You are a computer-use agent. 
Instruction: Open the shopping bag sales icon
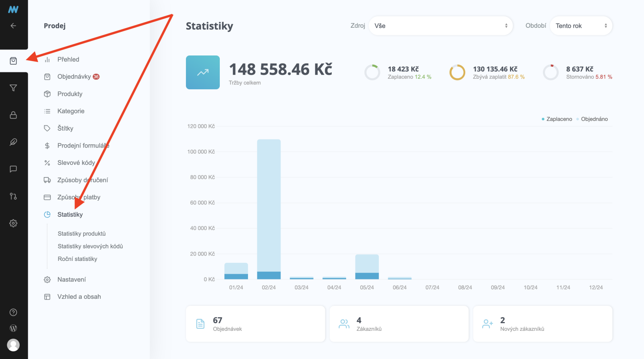click(13, 61)
